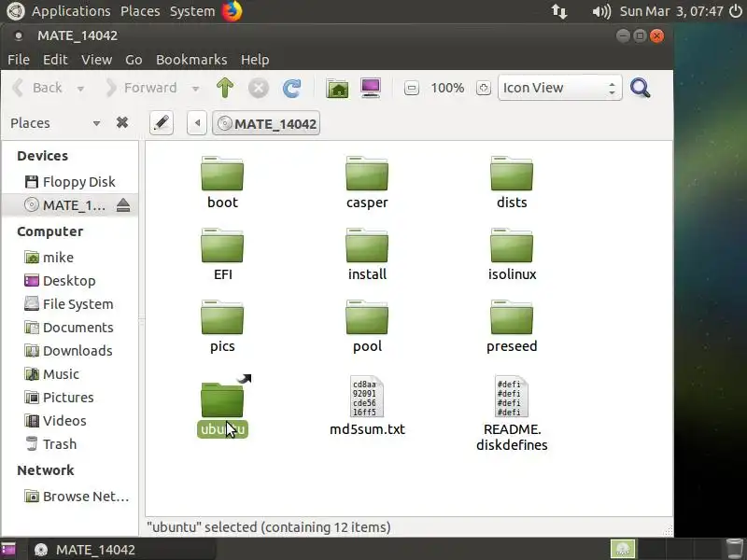The height and width of the screenshot is (560, 747).
Task: Open Downloads in the sidebar
Action: pyautogui.click(x=69, y=351)
